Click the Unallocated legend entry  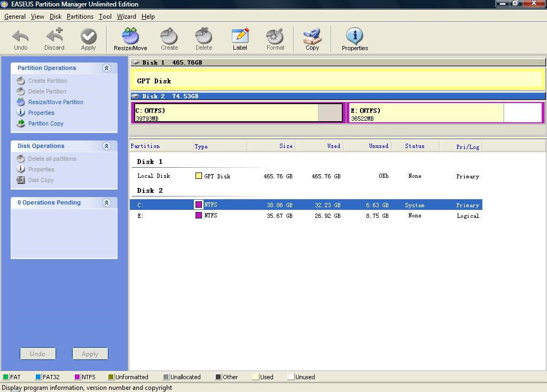[182, 377]
